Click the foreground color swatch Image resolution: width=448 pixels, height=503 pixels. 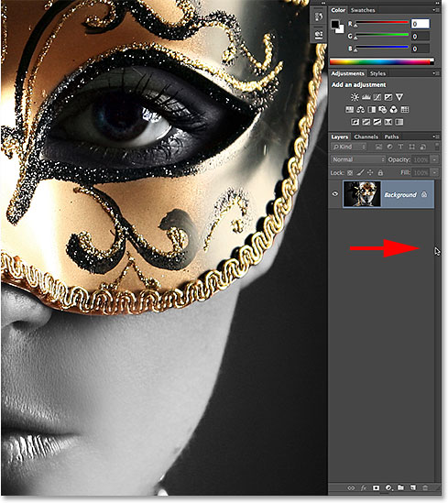(335, 25)
